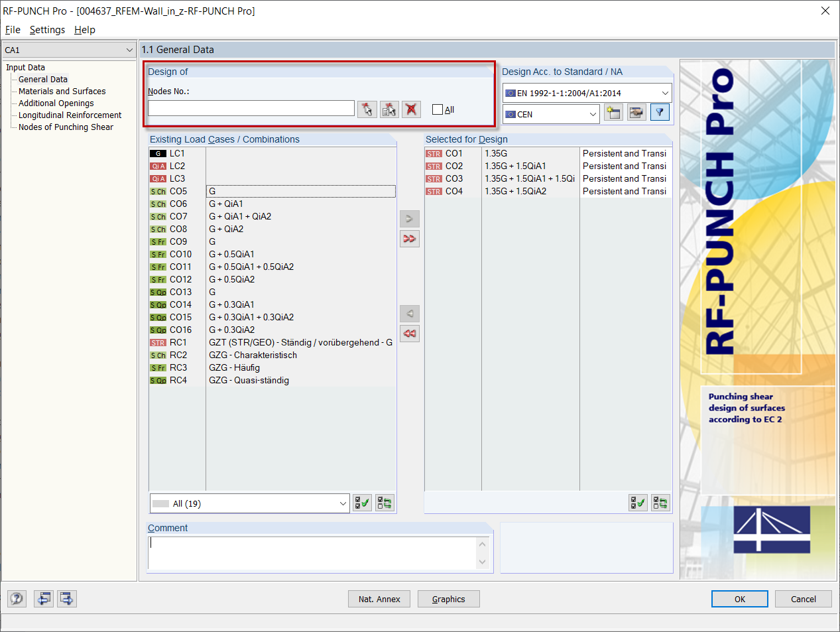
Task: Open the select nodes from list icon
Action: coord(389,109)
